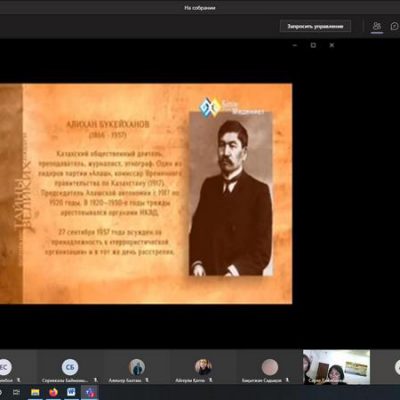Viewport: 400px width, 400px height.
Task: Open Microsoft Word from the taskbar
Action: click(x=71, y=393)
